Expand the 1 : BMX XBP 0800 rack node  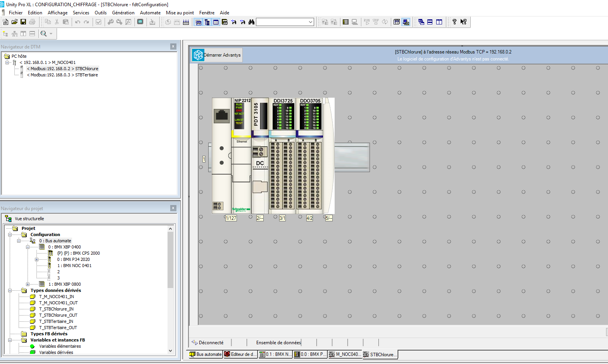point(28,284)
